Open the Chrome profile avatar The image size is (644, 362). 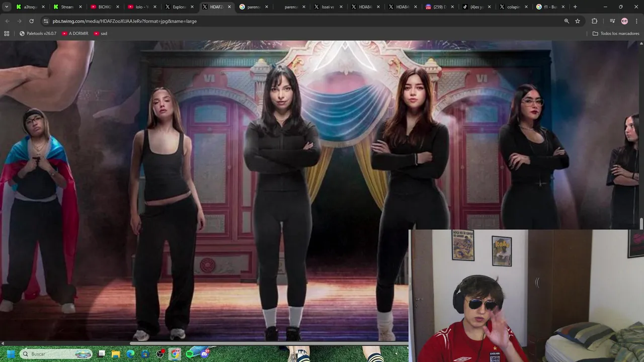[x=624, y=21]
